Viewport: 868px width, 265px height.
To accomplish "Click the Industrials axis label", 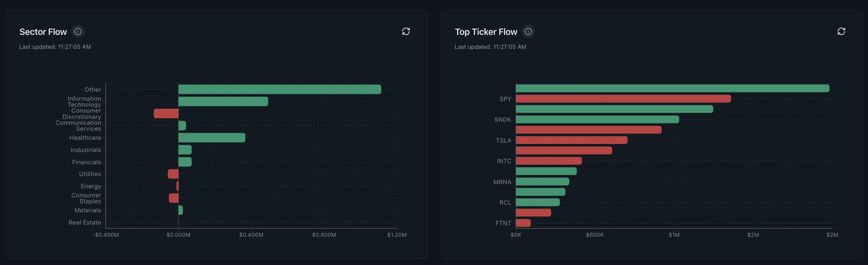I will coord(86,150).
